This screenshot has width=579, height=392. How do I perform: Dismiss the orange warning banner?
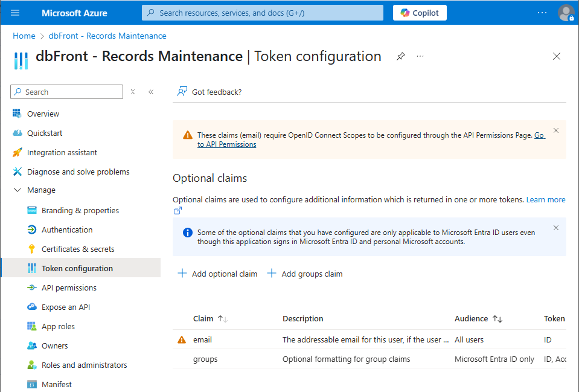[556, 130]
